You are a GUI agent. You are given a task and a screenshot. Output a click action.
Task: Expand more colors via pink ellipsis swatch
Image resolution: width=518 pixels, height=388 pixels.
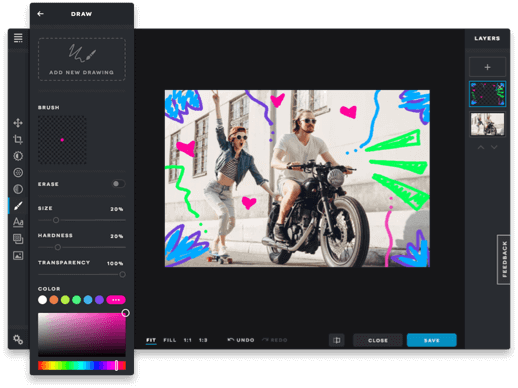116,300
